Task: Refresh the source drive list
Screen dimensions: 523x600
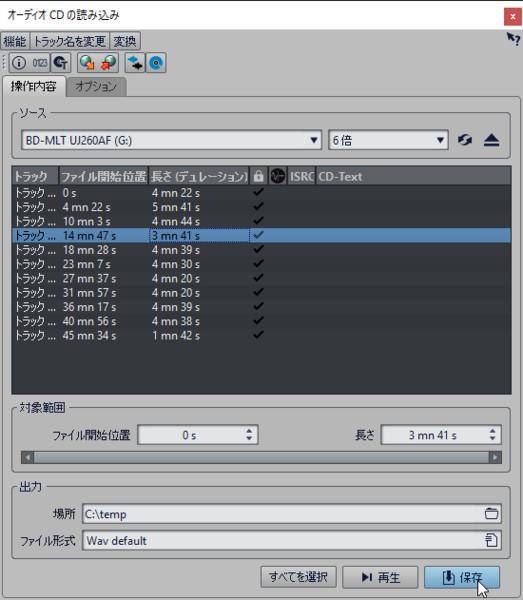Action: click(x=465, y=140)
